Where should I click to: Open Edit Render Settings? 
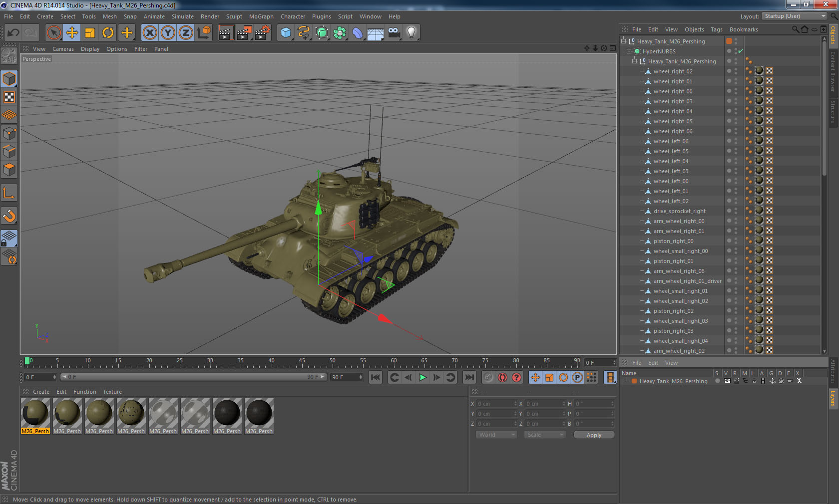click(x=263, y=33)
